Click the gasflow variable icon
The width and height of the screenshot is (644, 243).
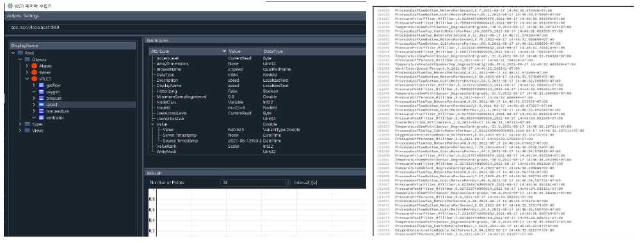point(41,86)
